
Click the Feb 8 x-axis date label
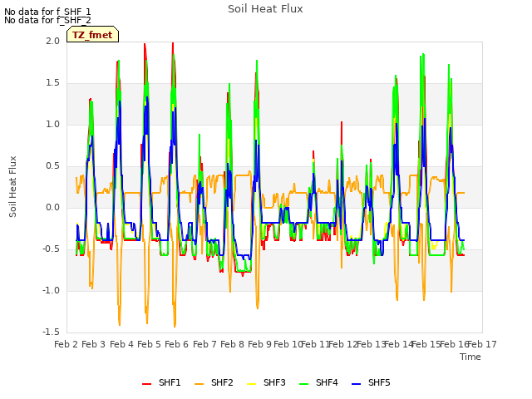click(232, 344)
